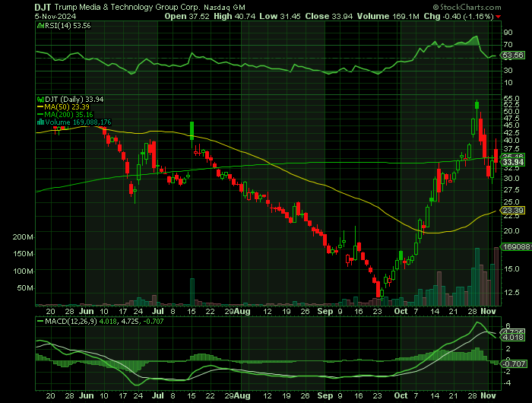Click Sep on the price chart date axis

click(325, 311)
